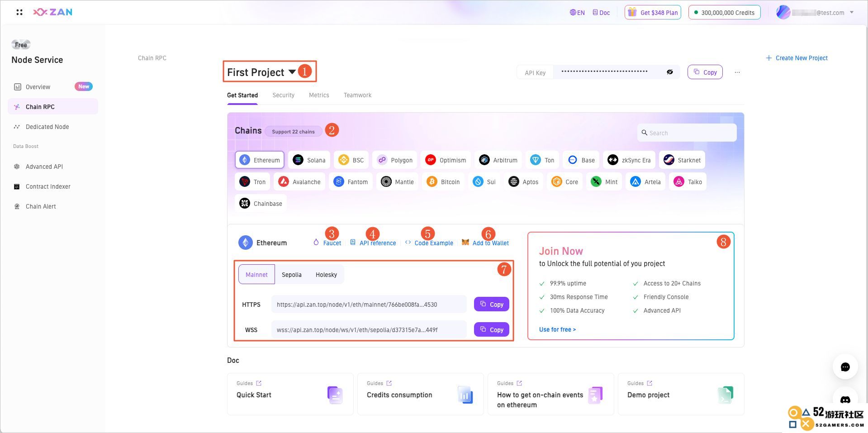This screenshot has height=433, width=868.
Task: Copy the WSS endpoint URL
Action: [x=492, y=330]
